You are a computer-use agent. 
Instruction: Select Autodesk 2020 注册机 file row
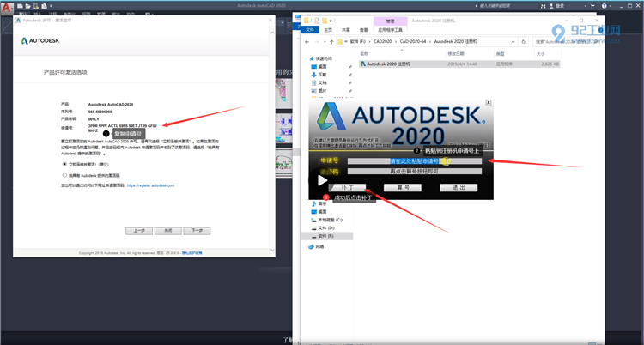pyautogui.click(x=459, y=64)
